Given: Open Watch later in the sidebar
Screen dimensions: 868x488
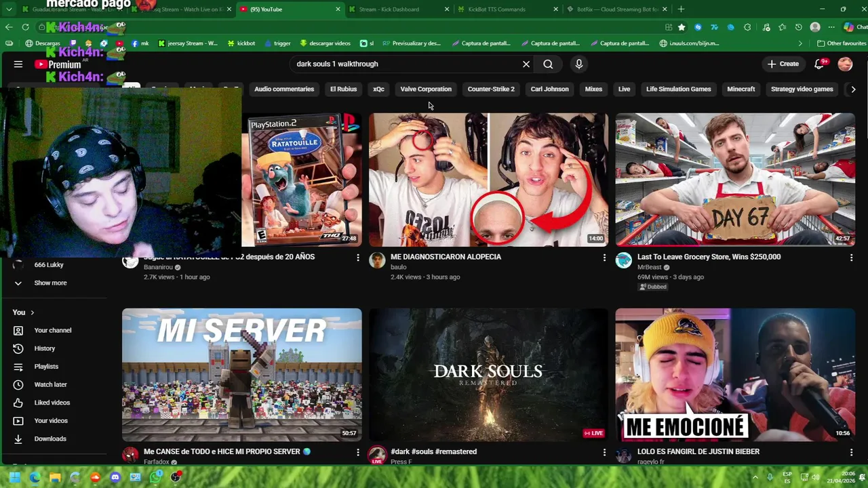Looking at the screenshot, I should [50, 384].
